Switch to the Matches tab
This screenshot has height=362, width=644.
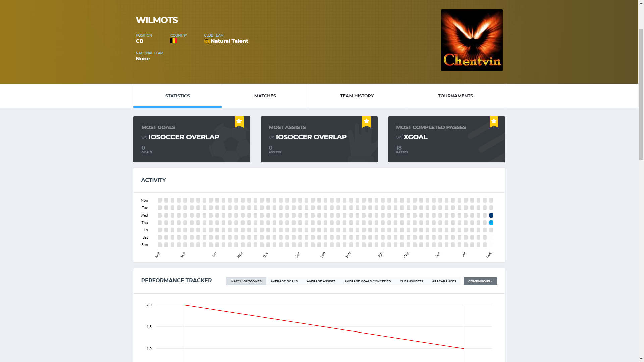coord(265,96)
